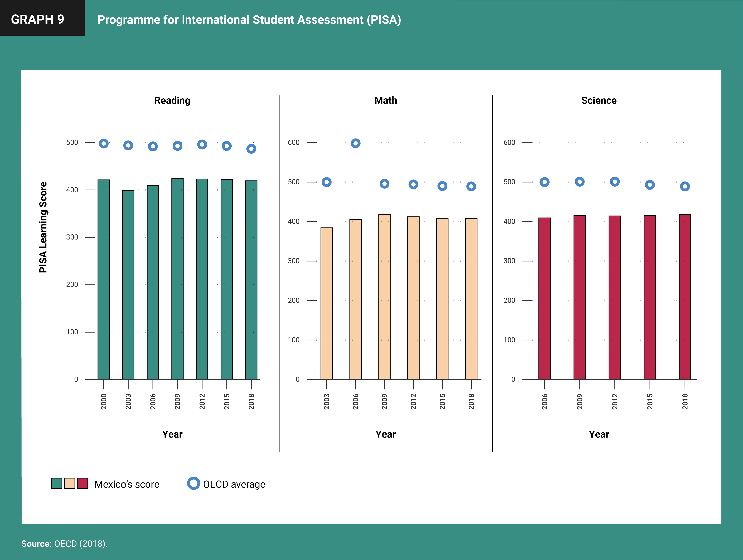This screenshot has width=743, height=560.
Task: Click the 2006 OECD math marker near 600
Action: tap(355, 143)
